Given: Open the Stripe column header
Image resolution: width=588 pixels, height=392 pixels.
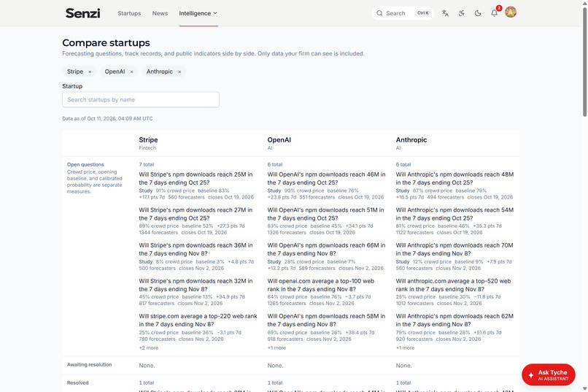Looking at the screenshot, I should click(x=148, y=140).
